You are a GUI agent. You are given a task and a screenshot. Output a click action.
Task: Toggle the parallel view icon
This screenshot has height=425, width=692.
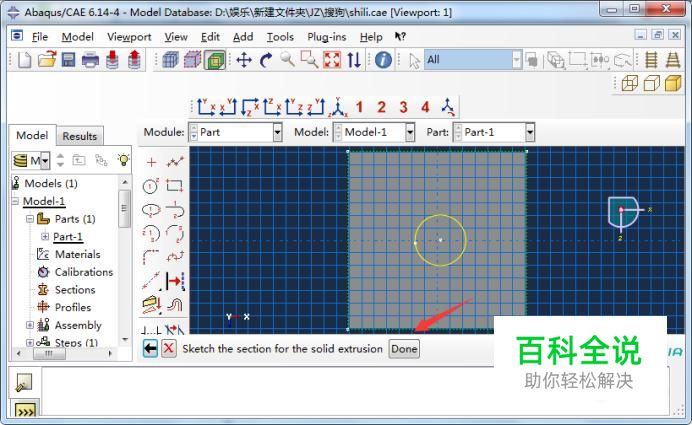point(651,60)
